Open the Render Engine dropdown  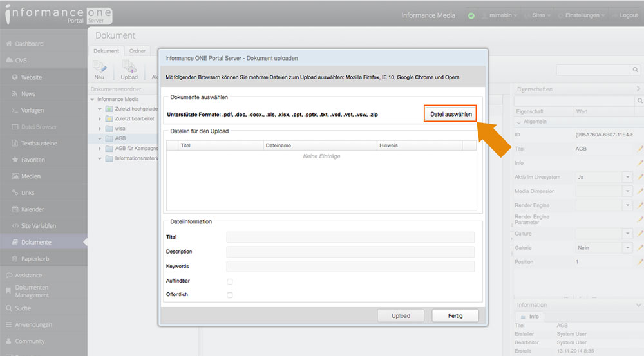[x=627, y=205]
